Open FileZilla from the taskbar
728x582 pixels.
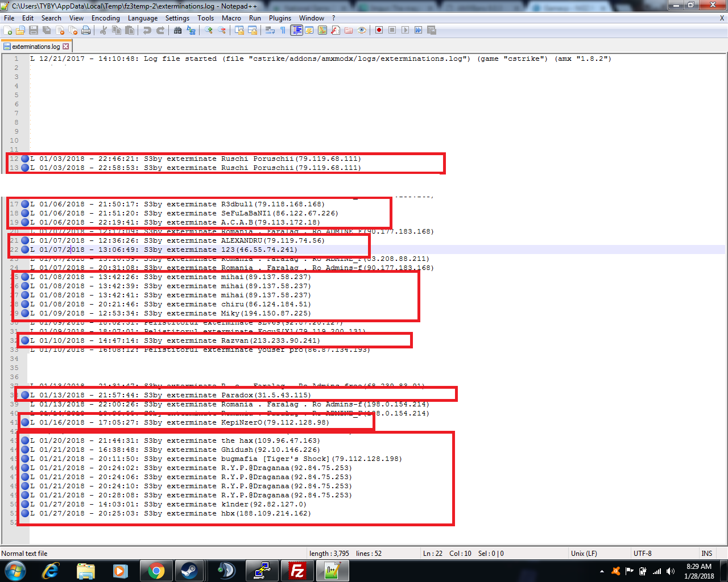(297, 571)
